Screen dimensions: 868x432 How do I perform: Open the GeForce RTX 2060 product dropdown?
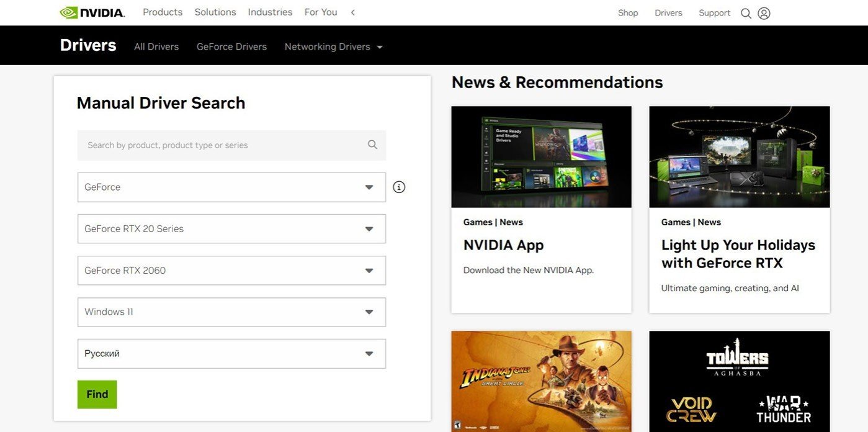[231, 270]
